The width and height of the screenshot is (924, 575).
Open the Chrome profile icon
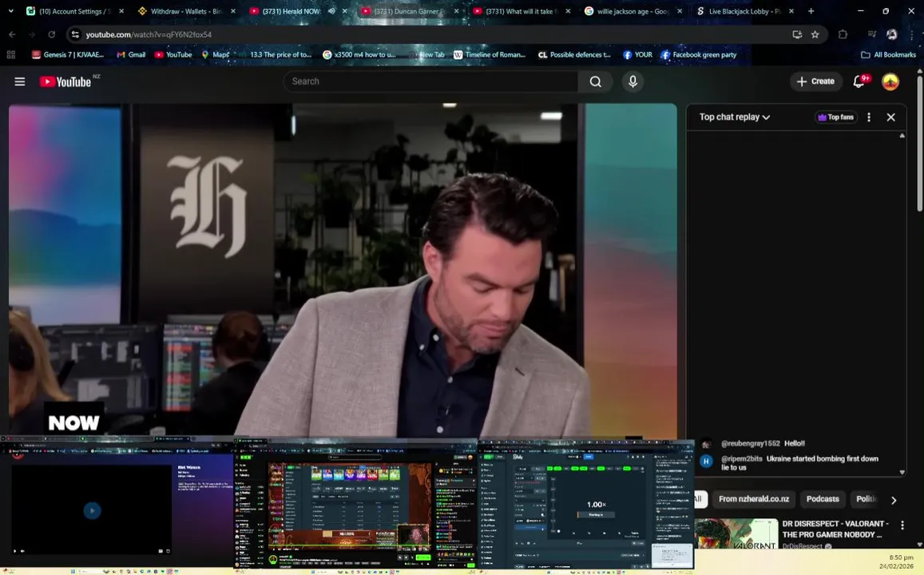tap(891, 34)
